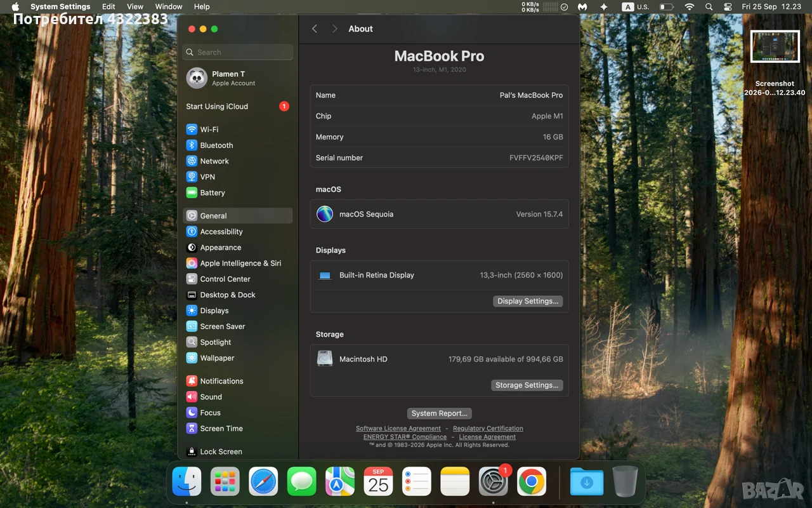
Task: Open Control Center in menu bar
Action: click(x=728, y=6)
